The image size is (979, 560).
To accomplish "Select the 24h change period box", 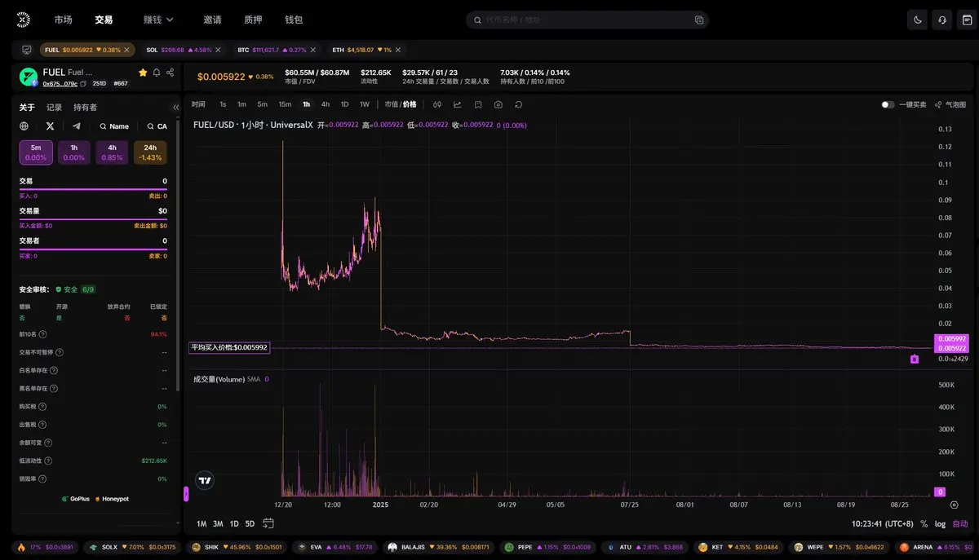I will [x=150, y=152].
